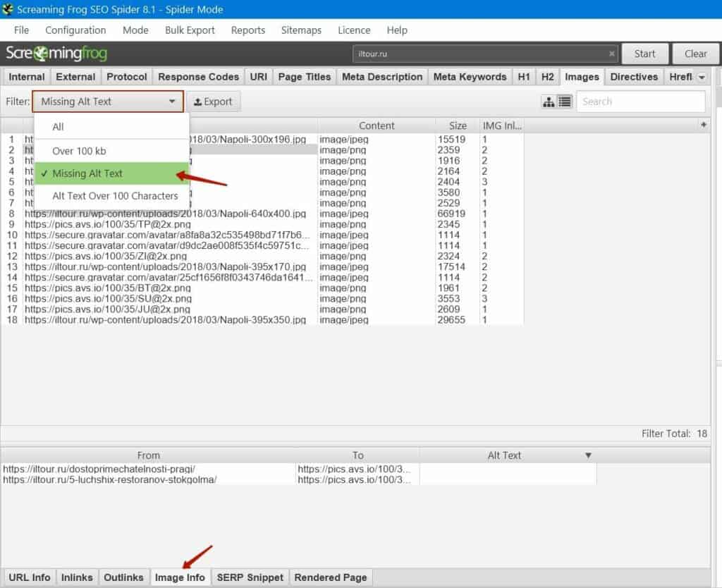Select row 15 BT@2x.png URL
Screen dimensions: 722x588
(108, 288)
